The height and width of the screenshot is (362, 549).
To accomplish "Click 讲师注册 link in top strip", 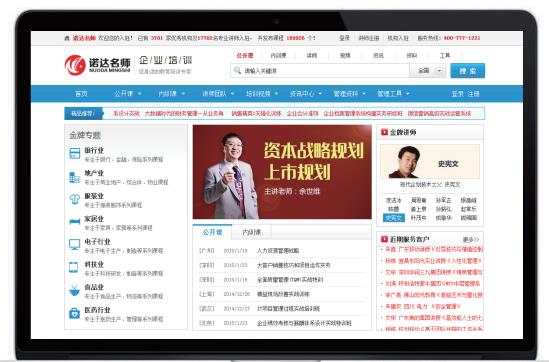I will pos(369,38).
